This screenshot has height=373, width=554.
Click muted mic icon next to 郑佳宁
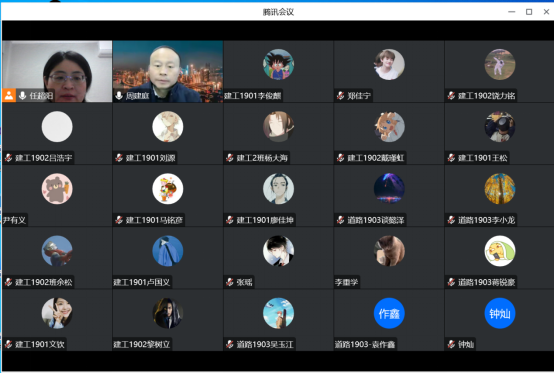(x=340, y=95)
